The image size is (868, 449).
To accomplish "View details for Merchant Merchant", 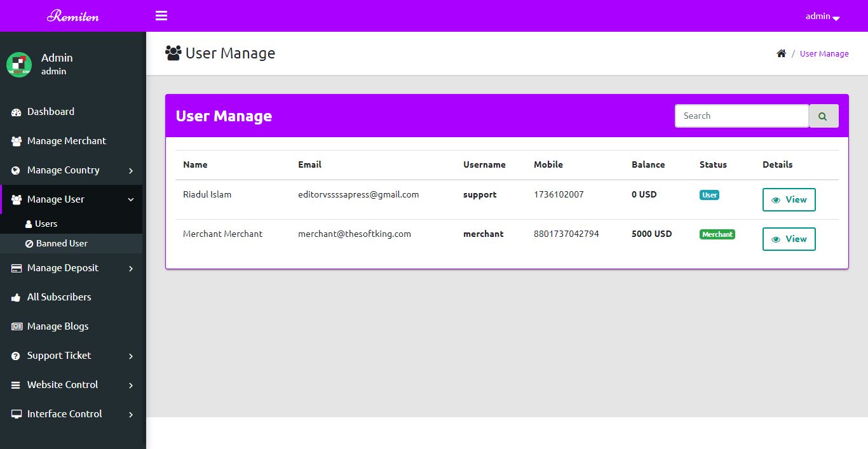I will 789,239.
